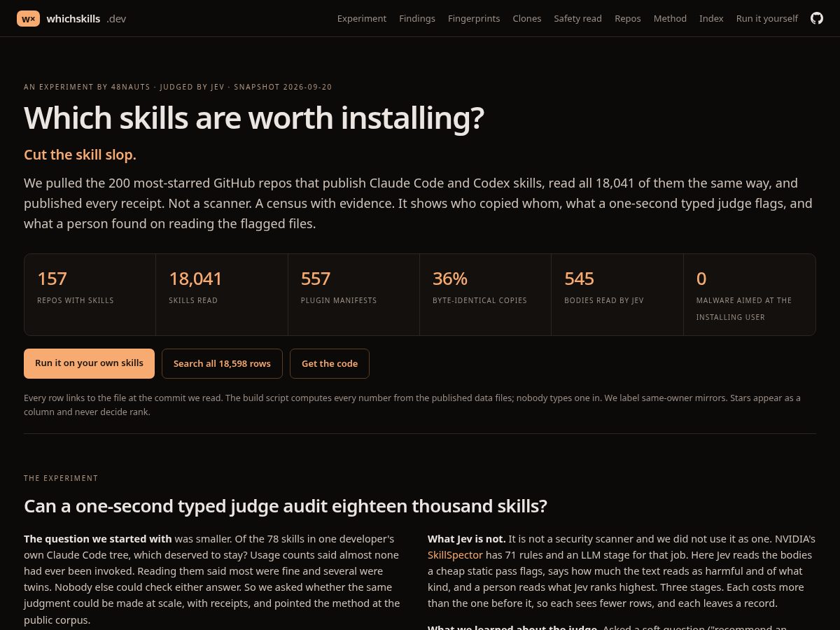The height and width of the screenshot is (630, 840).
Task: Click the 157 repos with skills stat
Action: [x=90, y=295]
